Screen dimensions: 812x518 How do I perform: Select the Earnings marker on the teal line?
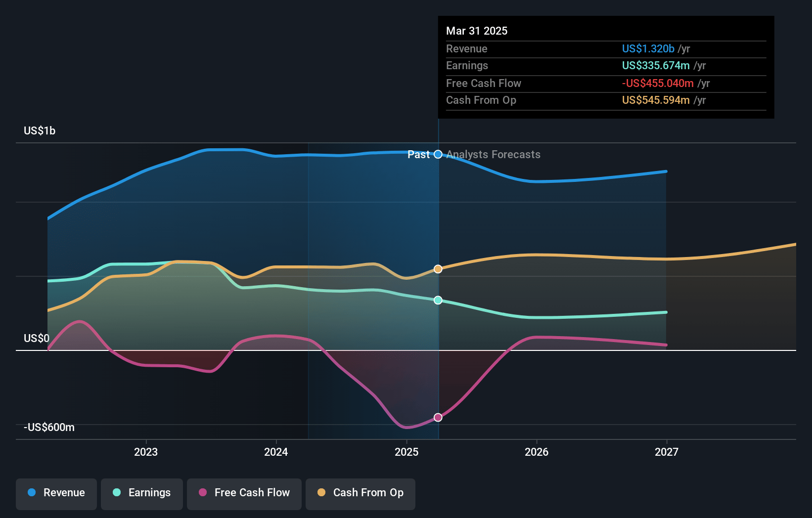pyautogui.click(x=438, y=300)
